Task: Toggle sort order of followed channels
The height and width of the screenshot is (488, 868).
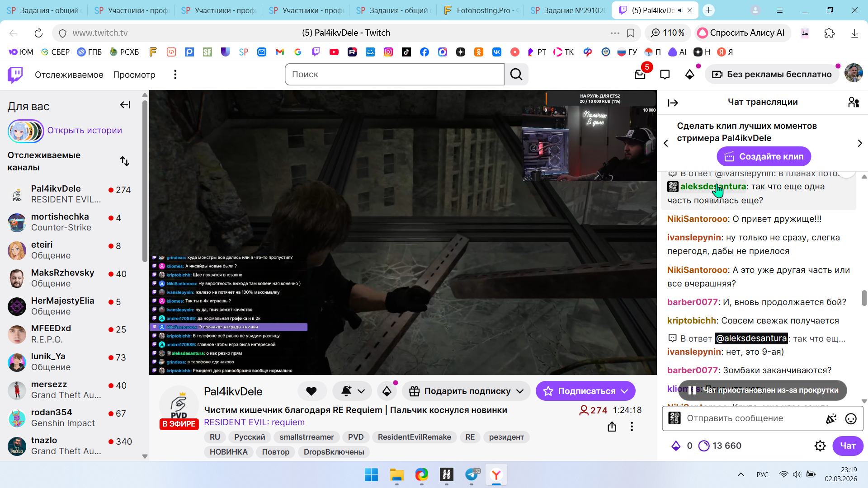Action: pyautogui.click(x=125, y=161)
